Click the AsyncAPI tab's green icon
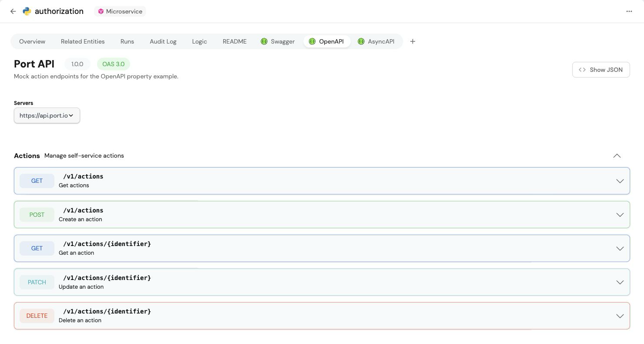This screenshot has width=644, height=344. click(361, 41)
